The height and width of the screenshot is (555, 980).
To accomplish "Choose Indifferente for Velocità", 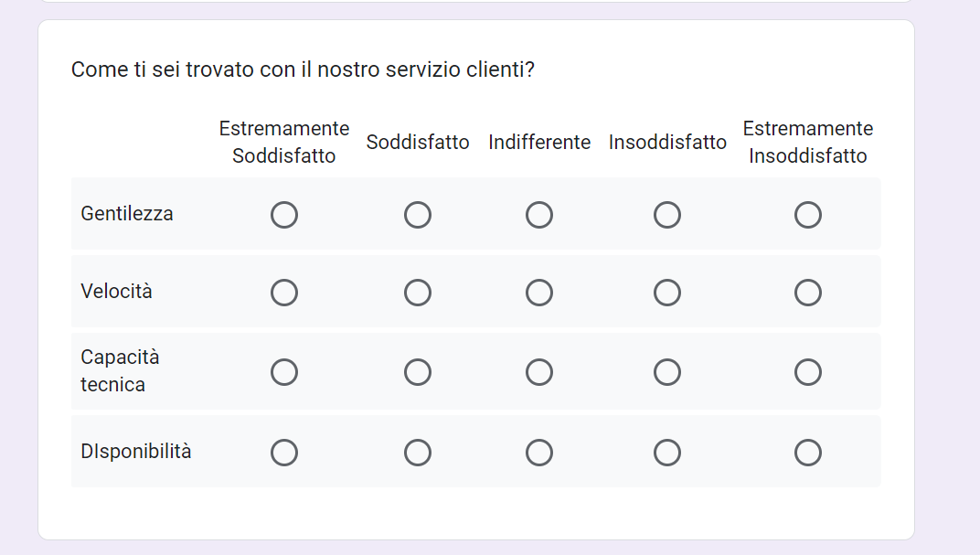I will [x=539, y=293].
